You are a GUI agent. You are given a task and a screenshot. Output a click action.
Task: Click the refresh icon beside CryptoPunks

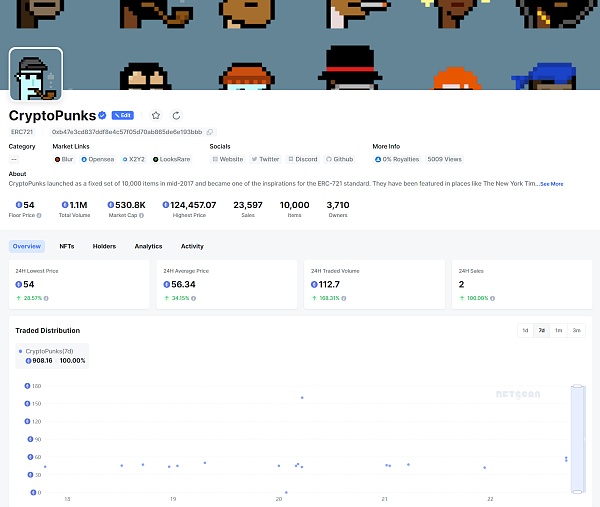pyautogui.click(x=176, y=115)
